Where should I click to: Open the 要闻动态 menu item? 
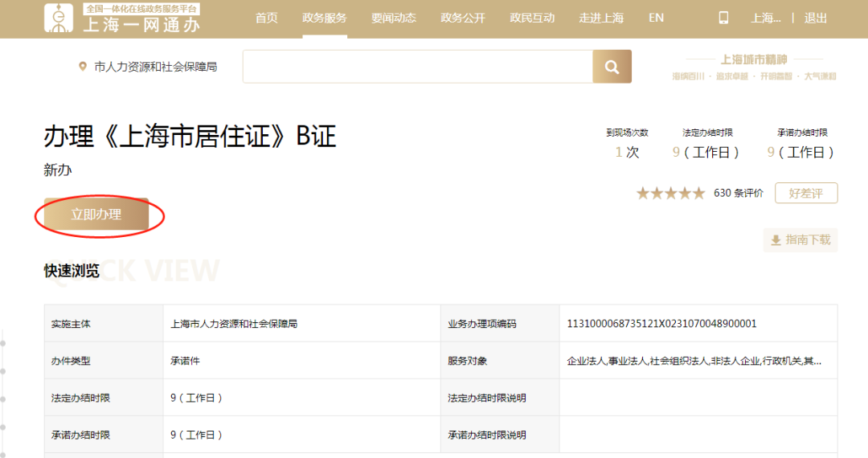(x=394, y=18)
